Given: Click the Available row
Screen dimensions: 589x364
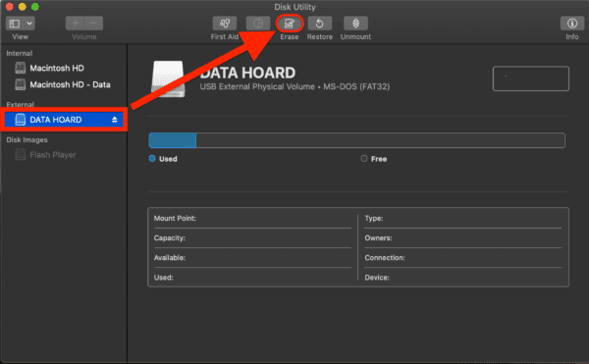Looking at the screenshot, I should [x=252, y=258].
